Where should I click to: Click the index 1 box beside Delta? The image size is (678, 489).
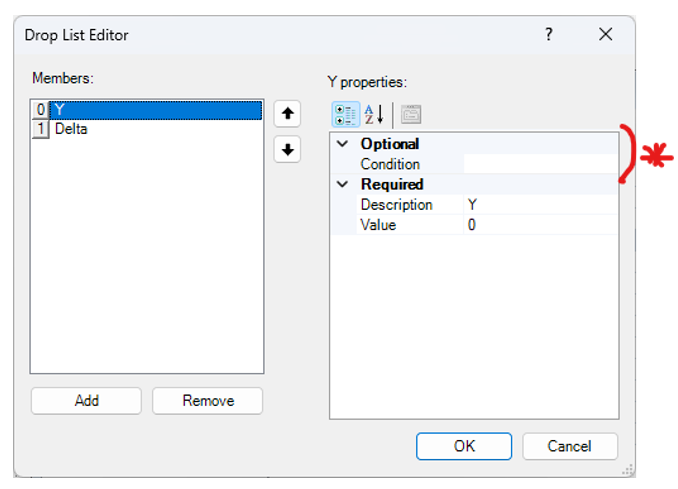coord(41,129)
